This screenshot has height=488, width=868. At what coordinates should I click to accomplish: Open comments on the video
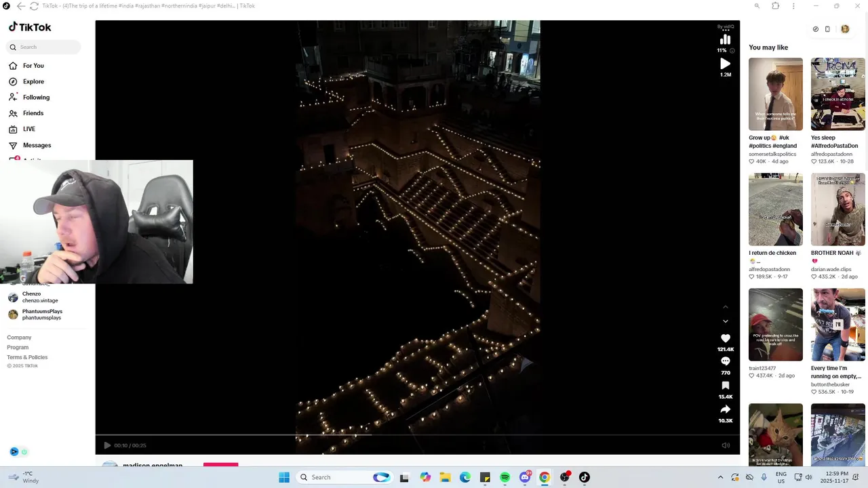pyautogui.click(x=726, y=361)
